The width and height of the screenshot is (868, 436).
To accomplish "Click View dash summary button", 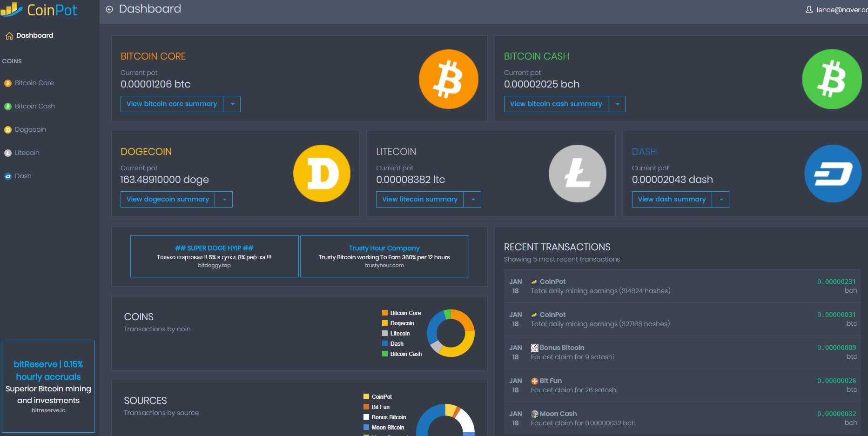I will [x=672, y=199].
